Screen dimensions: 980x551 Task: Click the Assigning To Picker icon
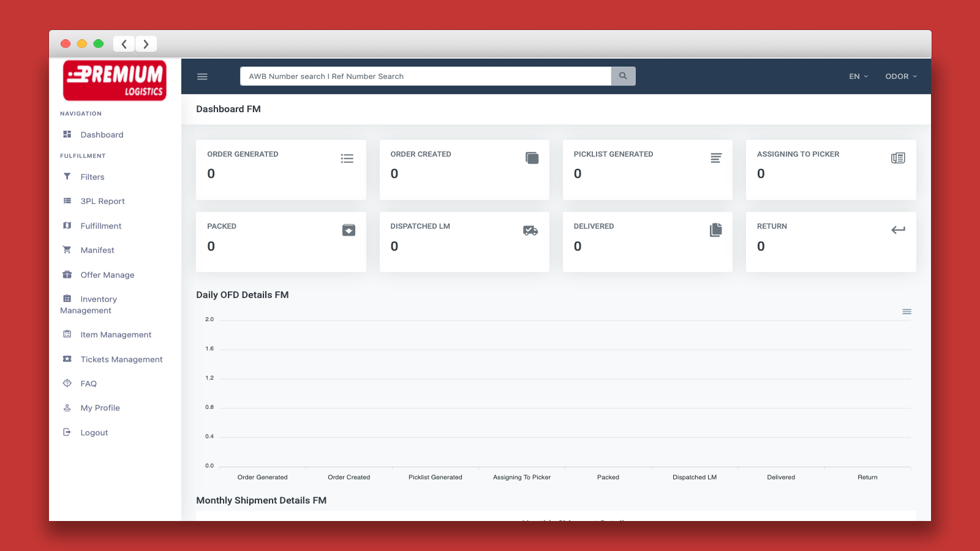pyautogui.click(x=898, y=158)
